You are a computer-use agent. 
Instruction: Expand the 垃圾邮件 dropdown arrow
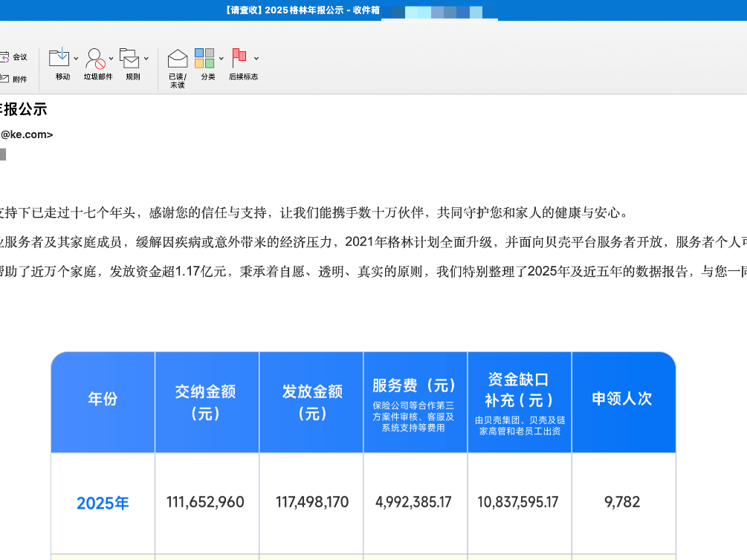click(x=111, y=58)
